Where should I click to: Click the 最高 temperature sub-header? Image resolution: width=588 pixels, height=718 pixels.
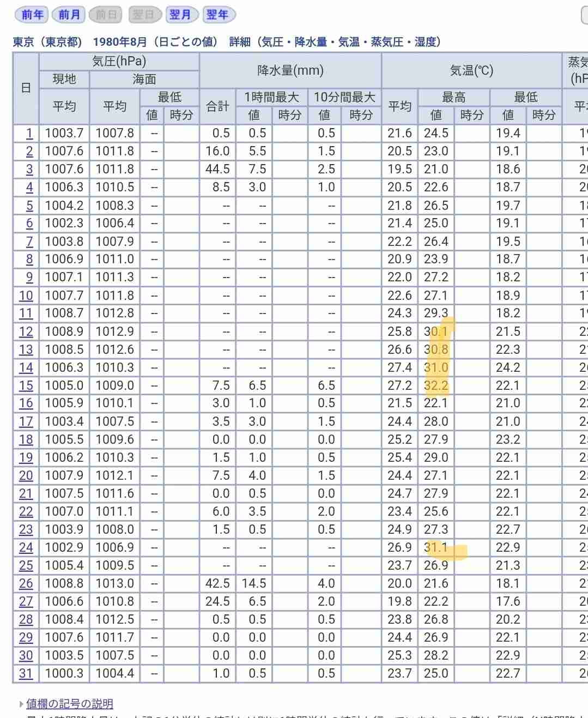454,97
